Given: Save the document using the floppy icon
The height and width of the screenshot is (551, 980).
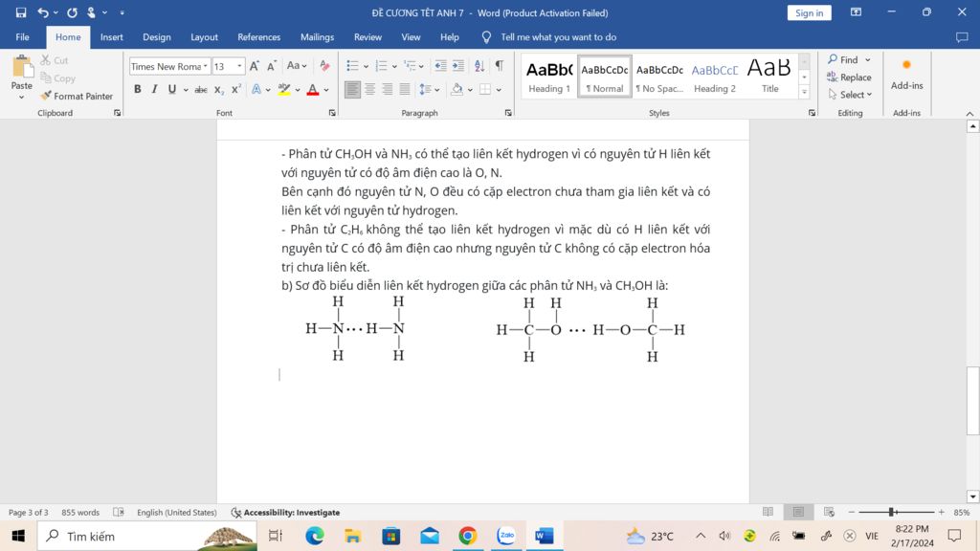Looking at the screenshot, I should tap(21, 12).
